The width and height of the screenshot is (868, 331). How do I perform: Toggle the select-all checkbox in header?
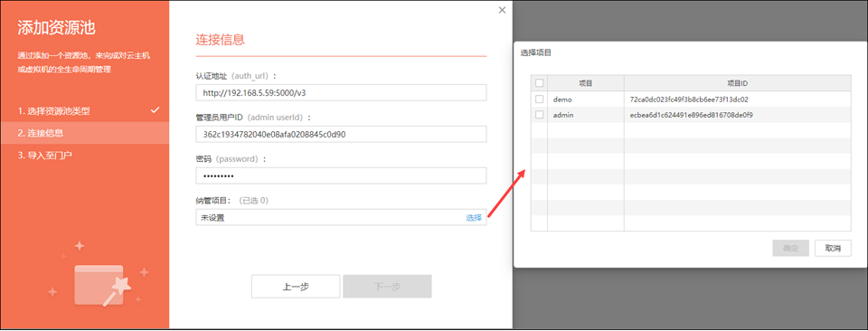pyautogui.click(x=539, y=83)
